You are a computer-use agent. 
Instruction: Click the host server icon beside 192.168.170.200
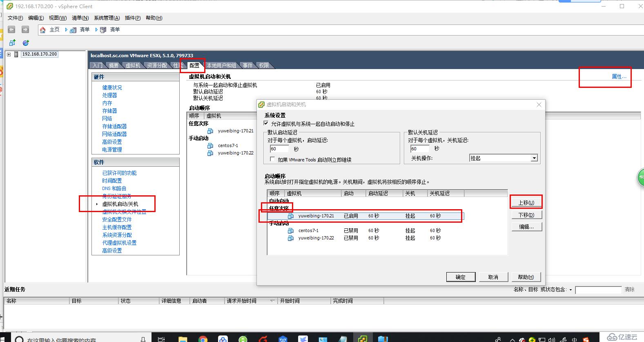[x=16, y=54]
